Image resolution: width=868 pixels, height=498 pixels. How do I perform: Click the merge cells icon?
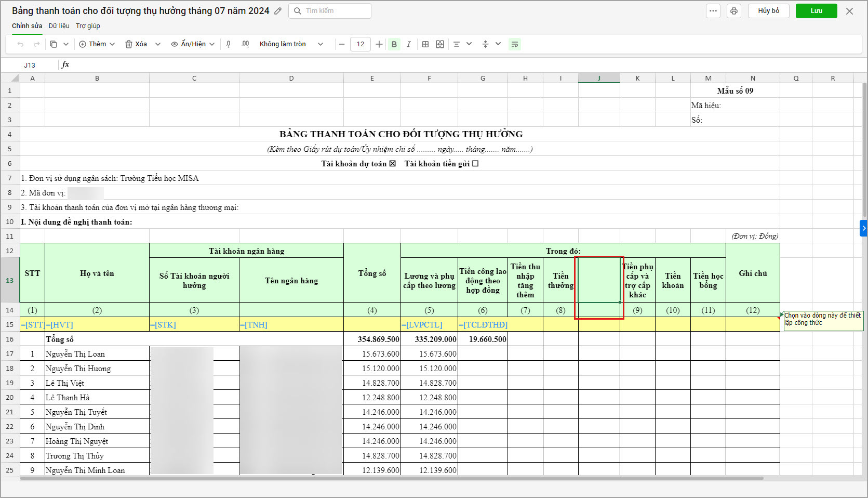click(440, 44)
